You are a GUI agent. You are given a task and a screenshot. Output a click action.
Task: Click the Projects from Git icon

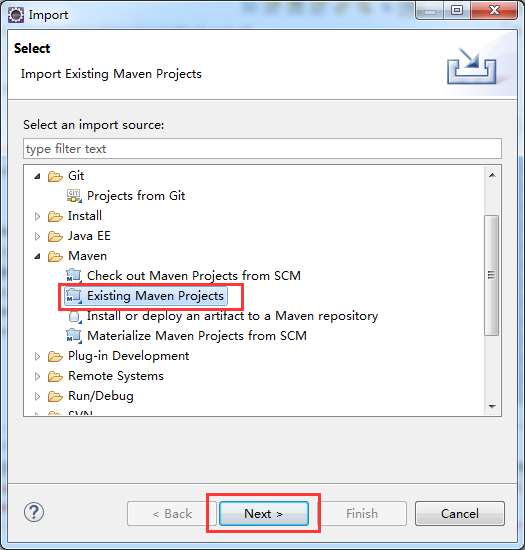[74, 196]
